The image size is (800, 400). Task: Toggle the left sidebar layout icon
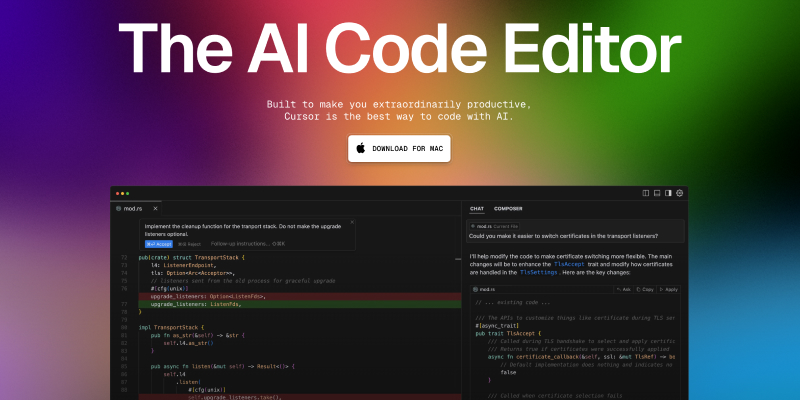click(645, 193)
